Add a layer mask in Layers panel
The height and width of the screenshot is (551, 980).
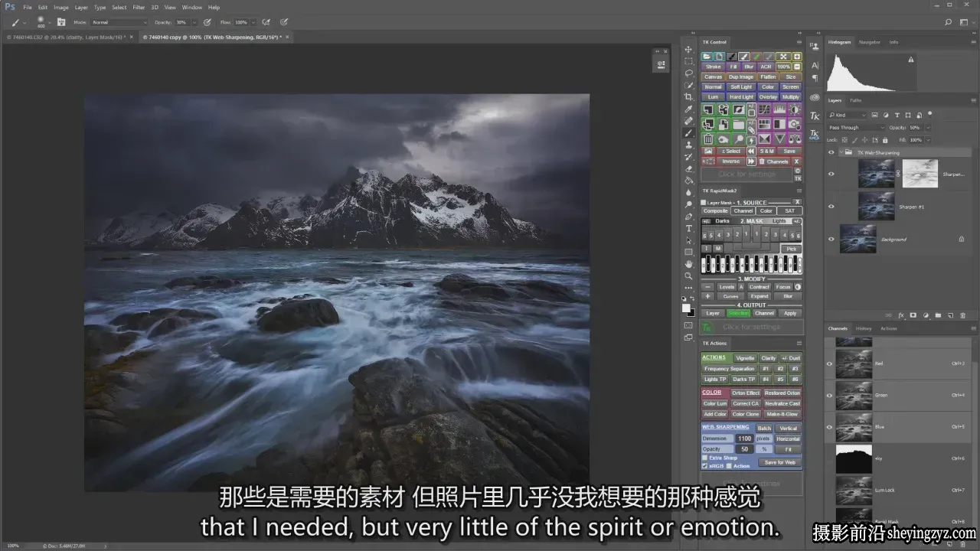[913, 315]
